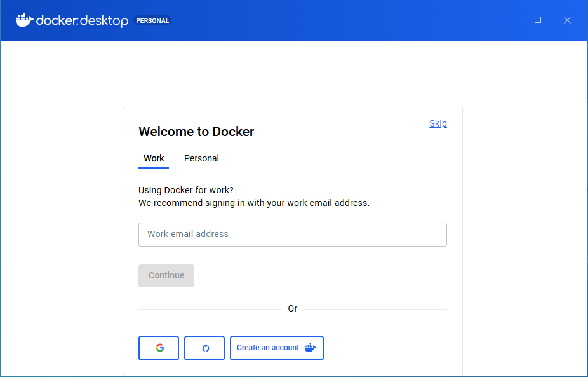Screen dimensions: 588x377
Task: Click the Skip link
Action: pos(438,123)
